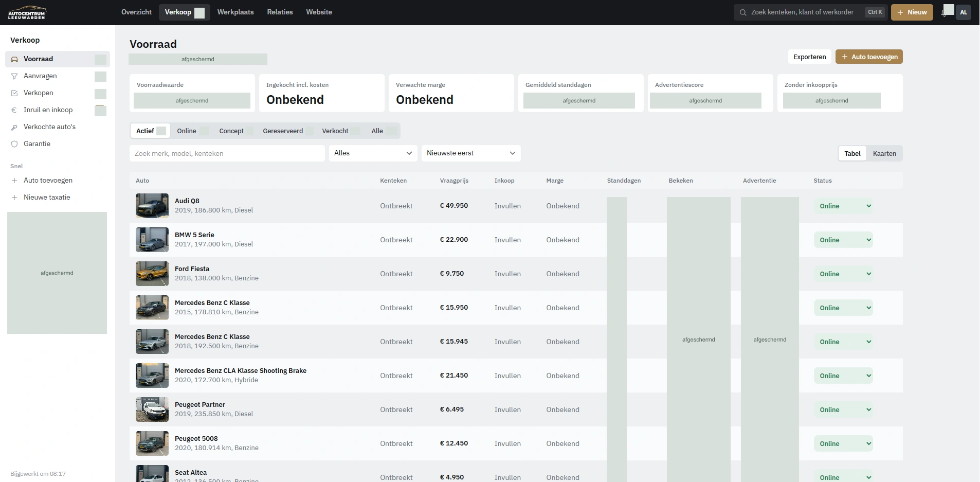This screenshot has width=980, height=482.
Task: Select the Concept stock tab
Action: pos(236,131)
